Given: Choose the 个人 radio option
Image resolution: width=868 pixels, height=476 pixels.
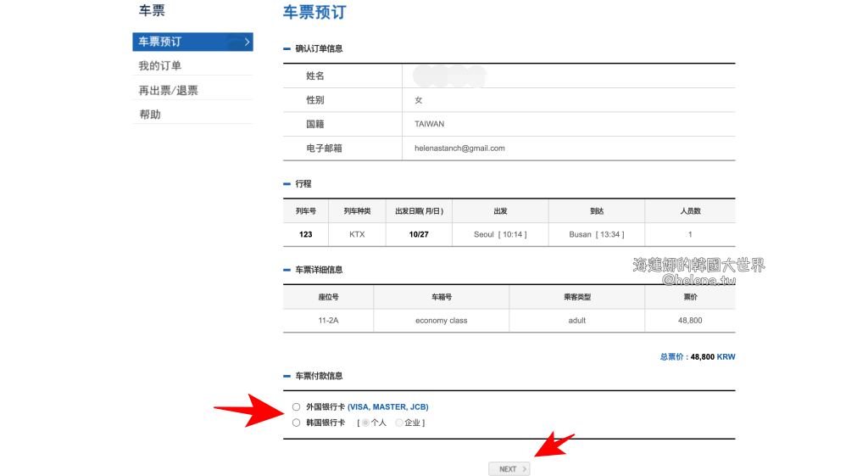Looking at the screenshot, I should pyautogui.click(x=365, y=423).
